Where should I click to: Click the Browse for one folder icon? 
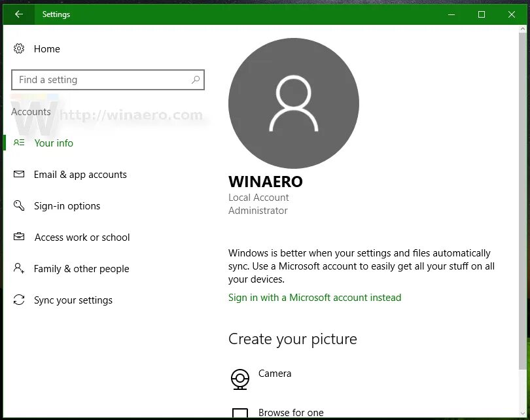coord(240,413)
